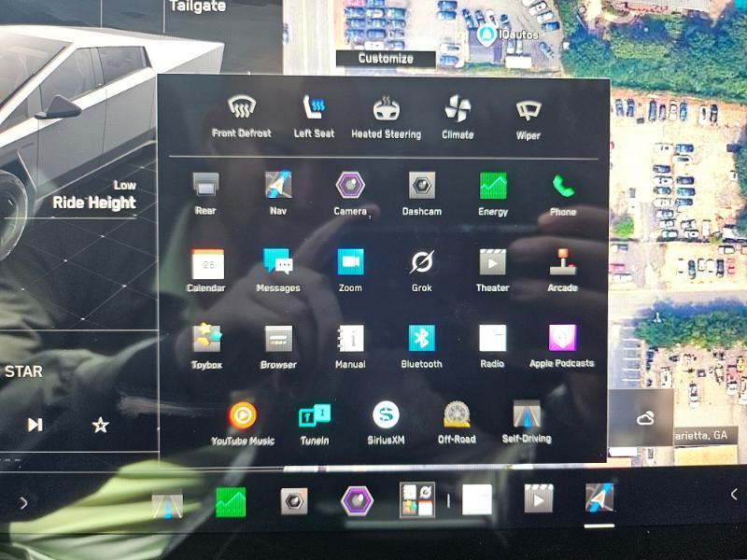This screenshot has height=560, width=747.
Task: Click right chevron at dock left edge
Action: [x=23, y=503]
